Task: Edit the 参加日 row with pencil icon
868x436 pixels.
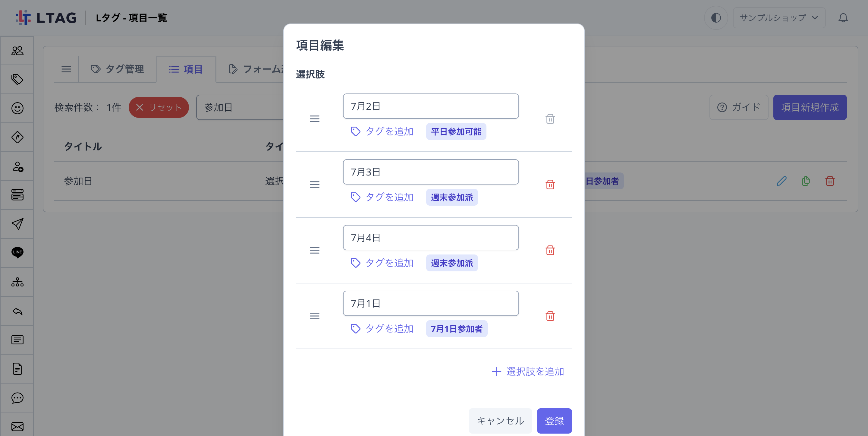Action: [x=782, y=181]
